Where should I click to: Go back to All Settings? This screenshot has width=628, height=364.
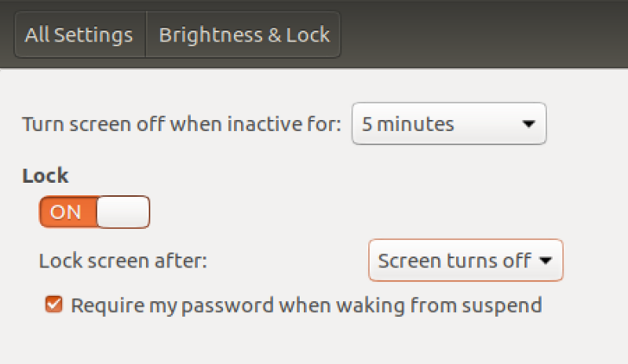click(80, 35)
